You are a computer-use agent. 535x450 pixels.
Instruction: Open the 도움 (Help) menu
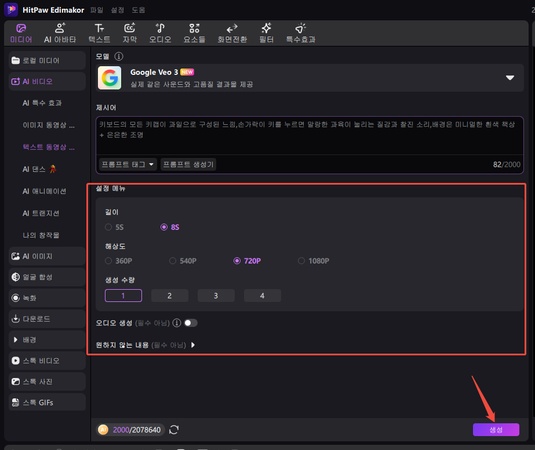(x=138, y=10)
